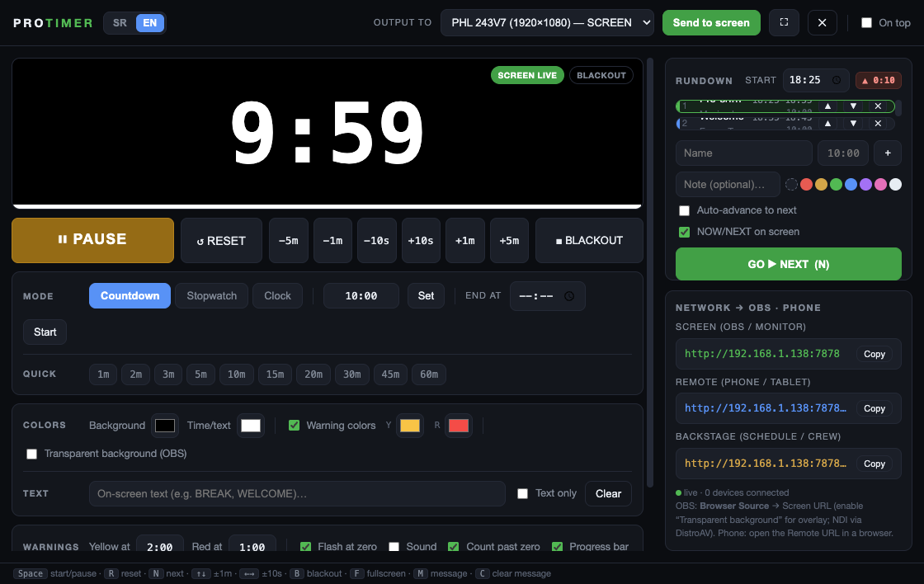Click the red 0:10 delay badge
924x584 pixels.
click(879, 80)
